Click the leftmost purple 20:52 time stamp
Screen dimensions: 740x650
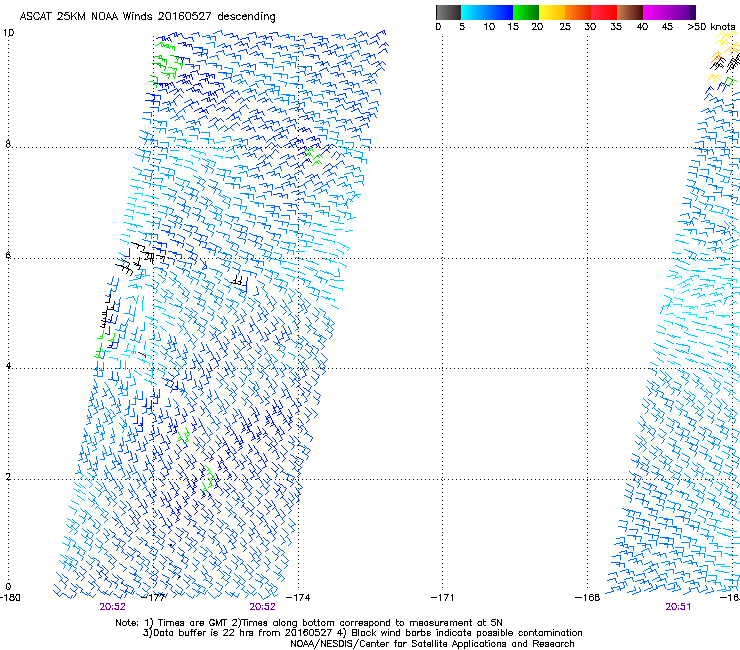[x=112, y=607]
